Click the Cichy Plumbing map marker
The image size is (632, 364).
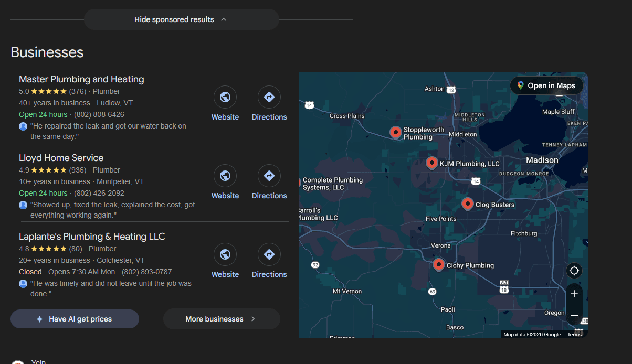[438, 264]
